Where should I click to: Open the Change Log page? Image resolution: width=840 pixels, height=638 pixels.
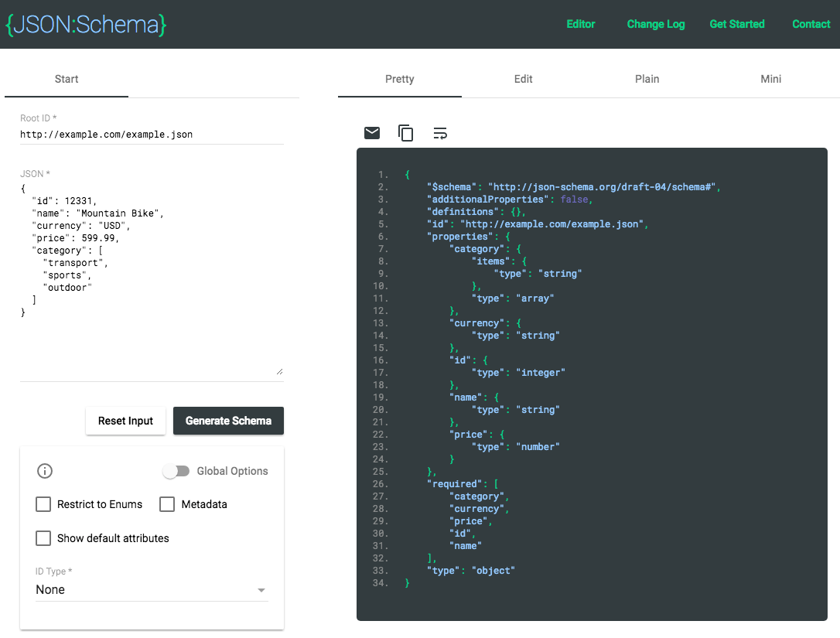click(x=655, y=24)
